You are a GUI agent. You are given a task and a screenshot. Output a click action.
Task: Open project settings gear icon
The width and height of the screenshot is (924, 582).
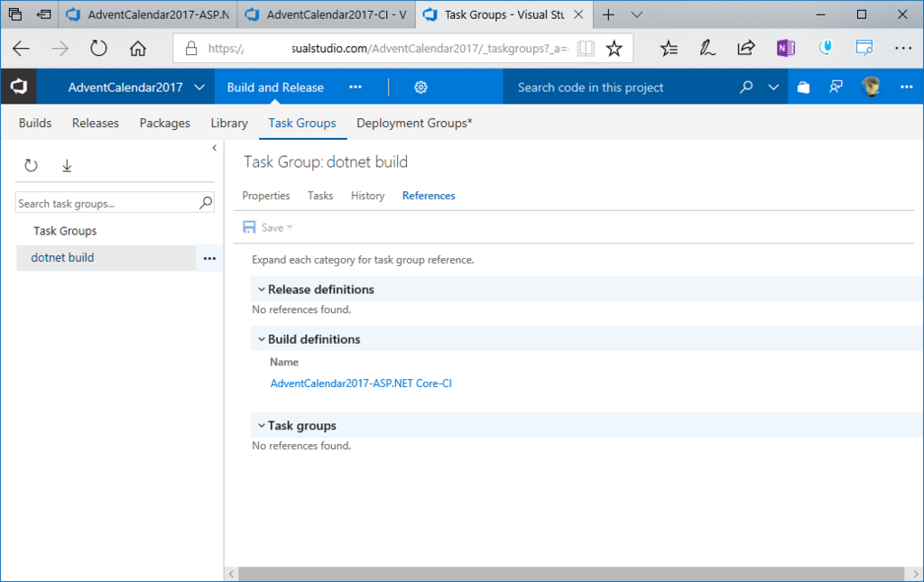click(x=420, y=88)
